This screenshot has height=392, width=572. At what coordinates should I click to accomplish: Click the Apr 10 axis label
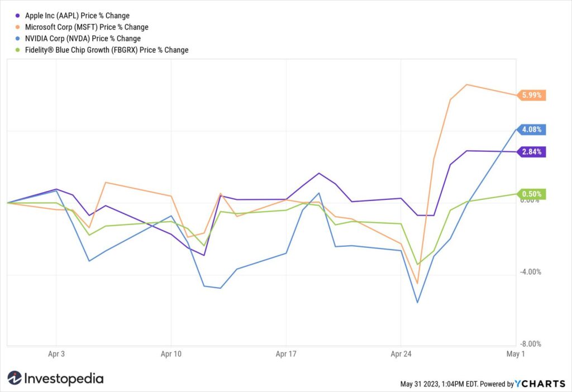171,353
